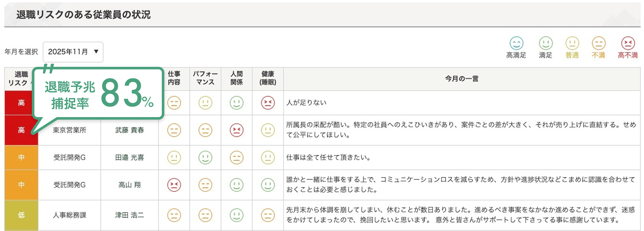Open employee 津田 浩二's name
The height and width of the screenshot is (231, 644).
[130, 215]
